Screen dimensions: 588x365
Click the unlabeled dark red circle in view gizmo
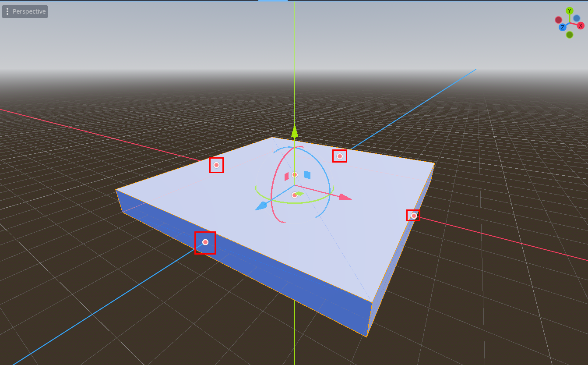[559, 20]
